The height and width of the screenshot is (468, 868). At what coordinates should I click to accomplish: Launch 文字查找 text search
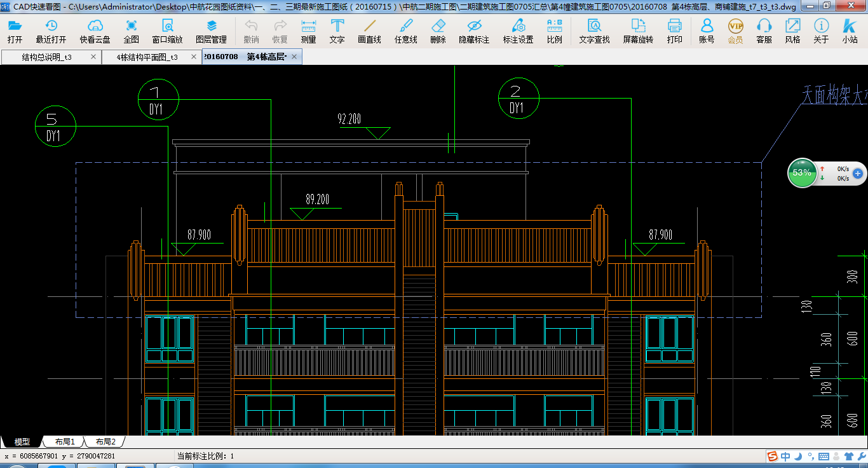[x=594, y=31]
